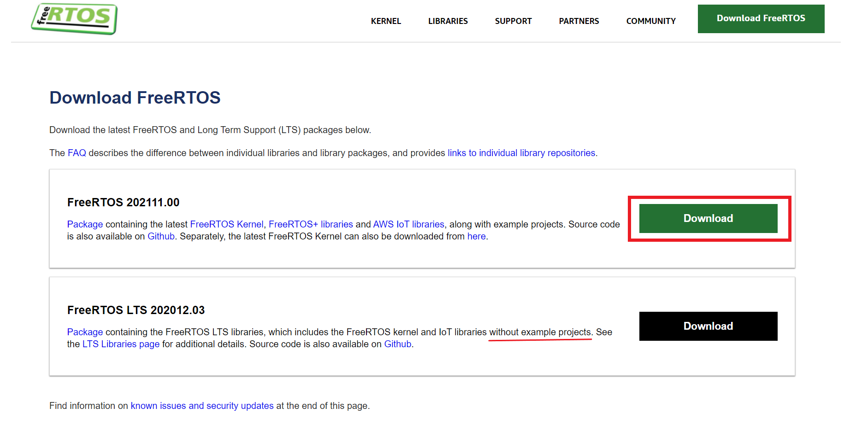868x443 pixels.
Task: Open the AWS IoT libraries link
Action: point(408,224)
